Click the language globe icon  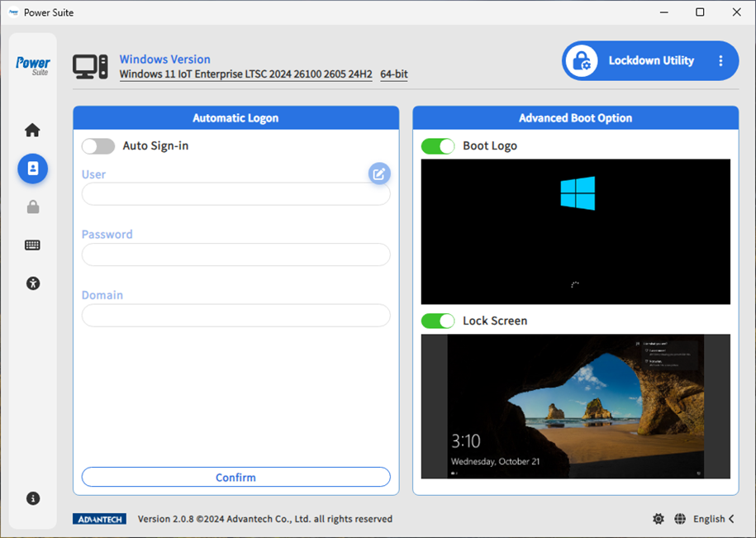[679, 518]
